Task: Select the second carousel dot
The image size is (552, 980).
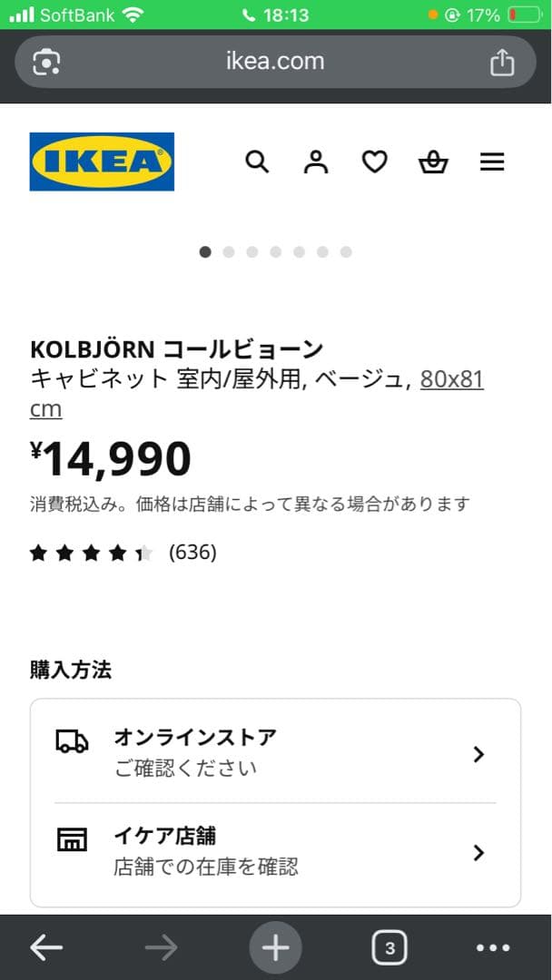Action: tap(228, 251)
